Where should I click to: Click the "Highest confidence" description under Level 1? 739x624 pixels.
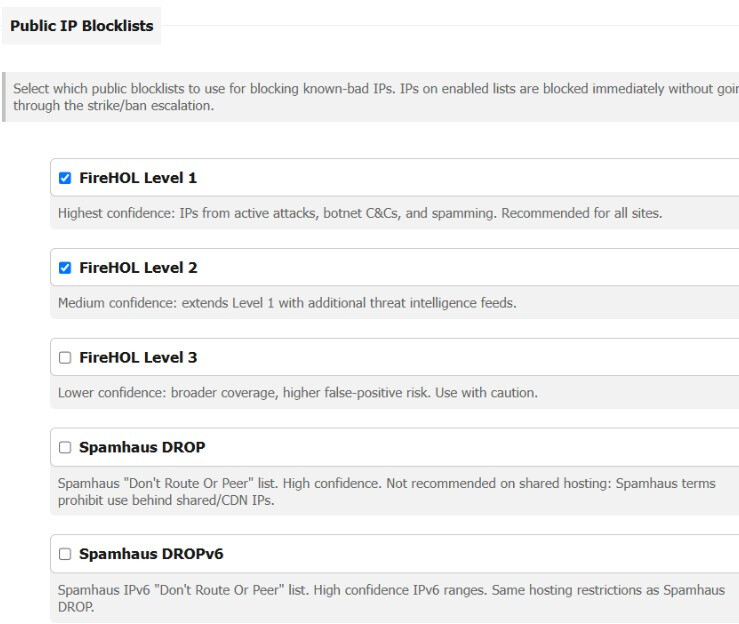pyautogui.click(x=360, y=213)
